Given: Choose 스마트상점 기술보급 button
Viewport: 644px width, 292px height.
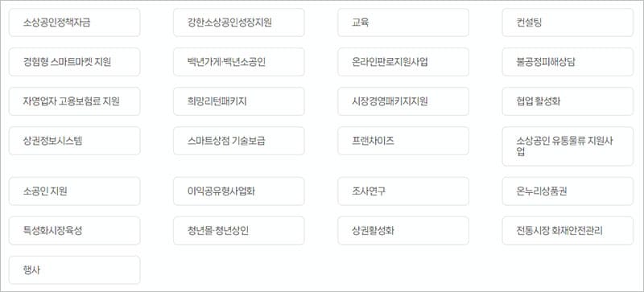Looking at the screenshot, I should pos(238,141).
